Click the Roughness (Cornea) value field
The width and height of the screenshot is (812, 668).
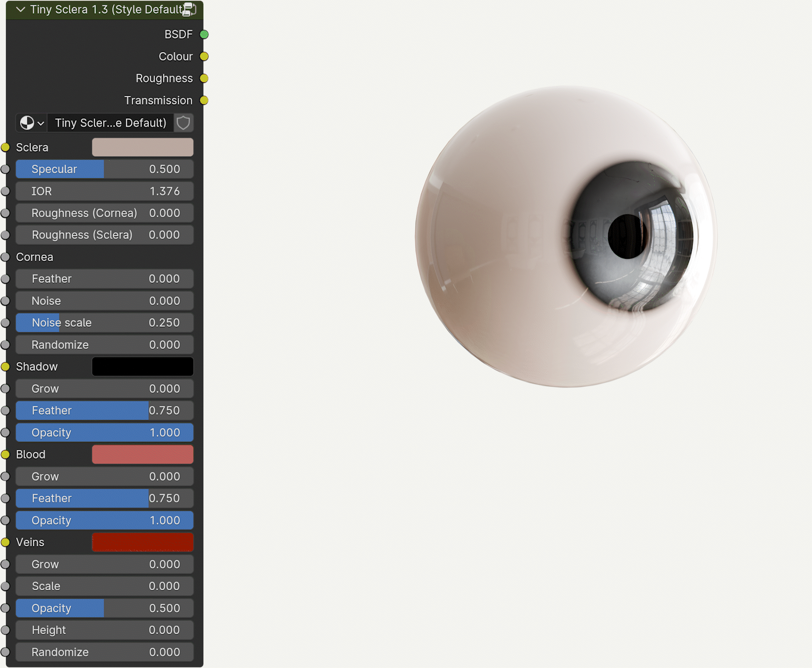tap(104, 213)
